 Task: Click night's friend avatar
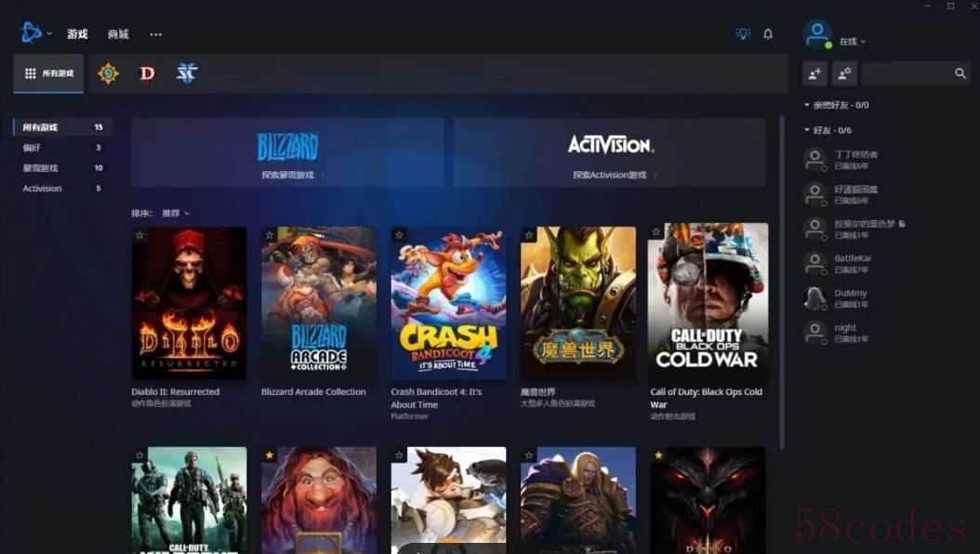pyautogui.click(x=815, y=332)
